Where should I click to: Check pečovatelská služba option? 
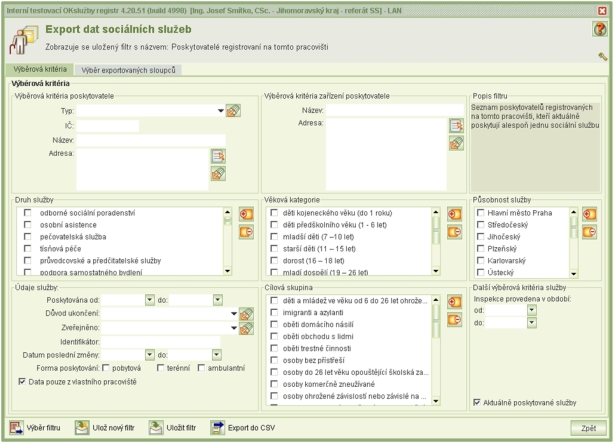(x=27, y=237)
